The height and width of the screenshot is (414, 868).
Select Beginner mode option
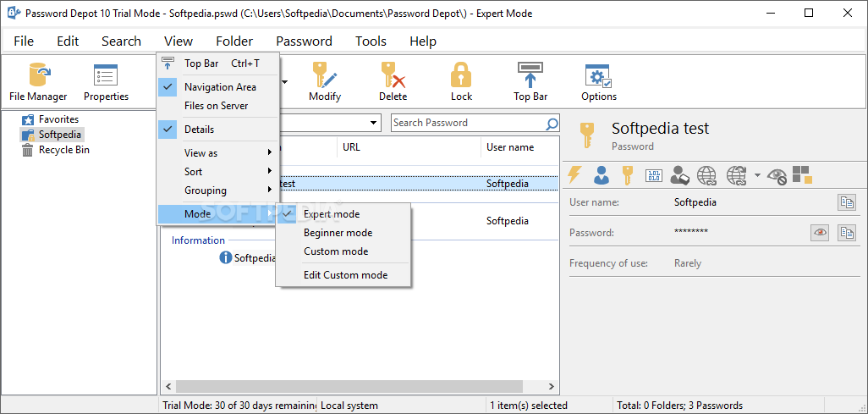tap(343, 233)
